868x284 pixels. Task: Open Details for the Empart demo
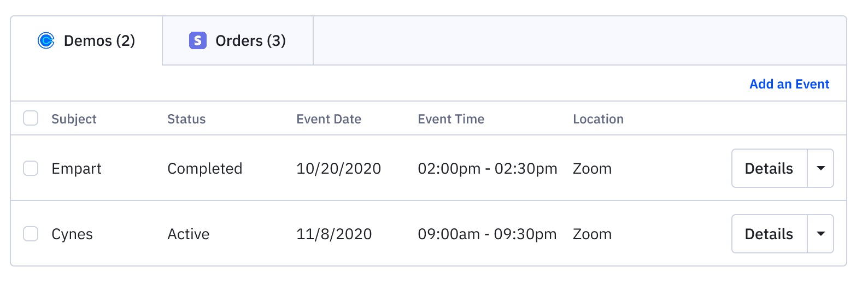[769, 168]
